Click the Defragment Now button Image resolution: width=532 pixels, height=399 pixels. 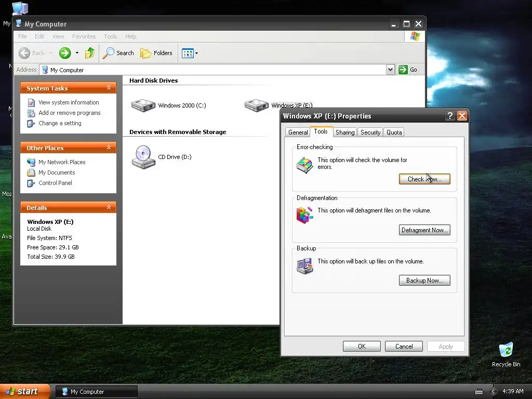tap(424, 230)
